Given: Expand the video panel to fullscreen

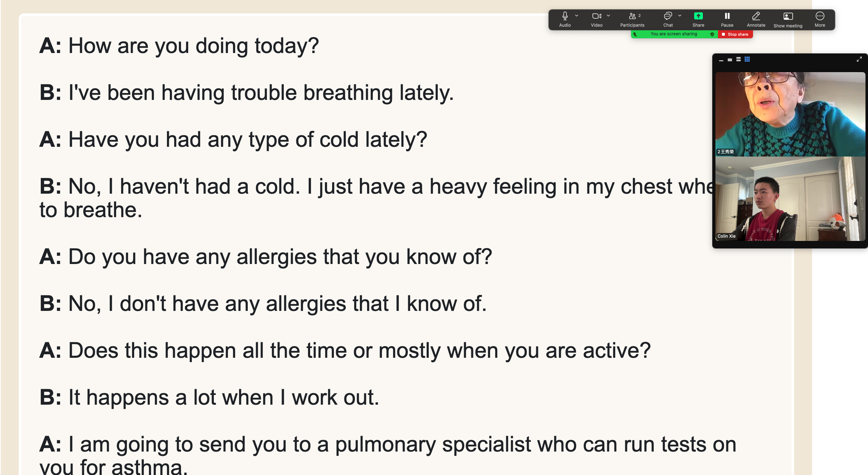Looking at the screenshot, I should 859,59.
